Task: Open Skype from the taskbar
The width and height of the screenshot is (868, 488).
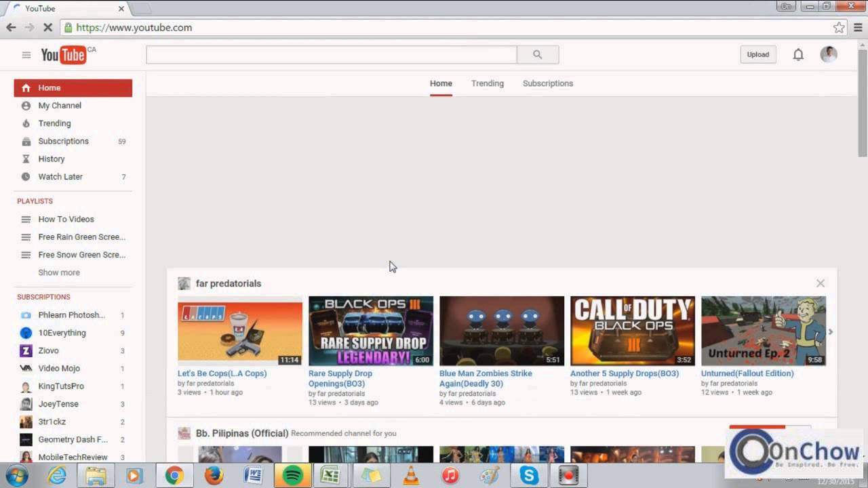Action: 529,476
